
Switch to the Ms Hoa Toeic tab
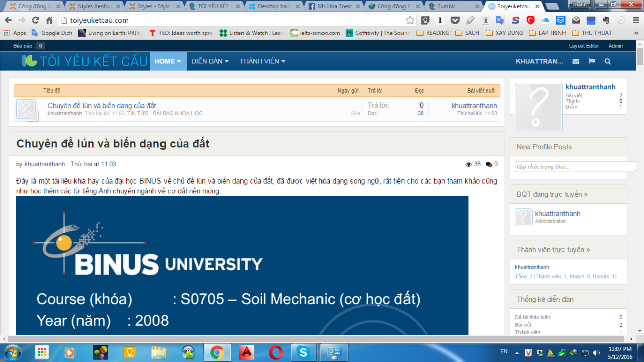pos(333,6)
